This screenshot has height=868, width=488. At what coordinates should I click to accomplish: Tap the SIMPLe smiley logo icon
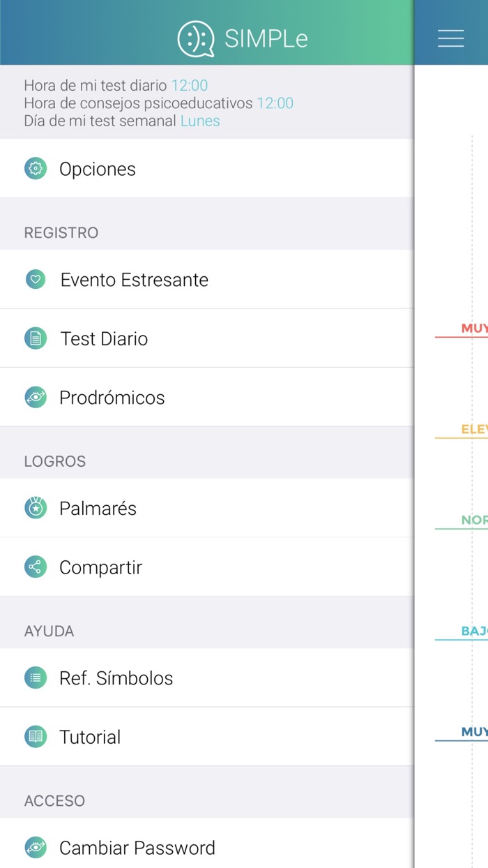coord(195,39)
